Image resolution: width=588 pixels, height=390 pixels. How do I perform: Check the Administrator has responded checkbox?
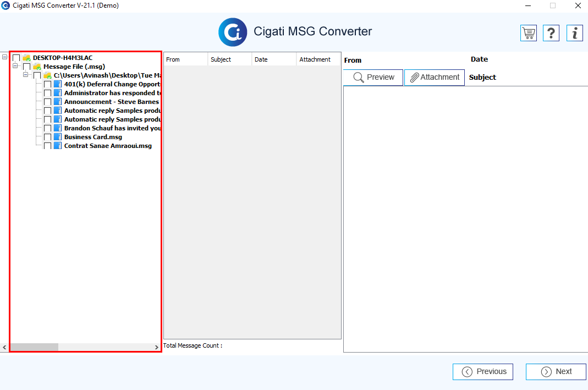pos(48,93)
